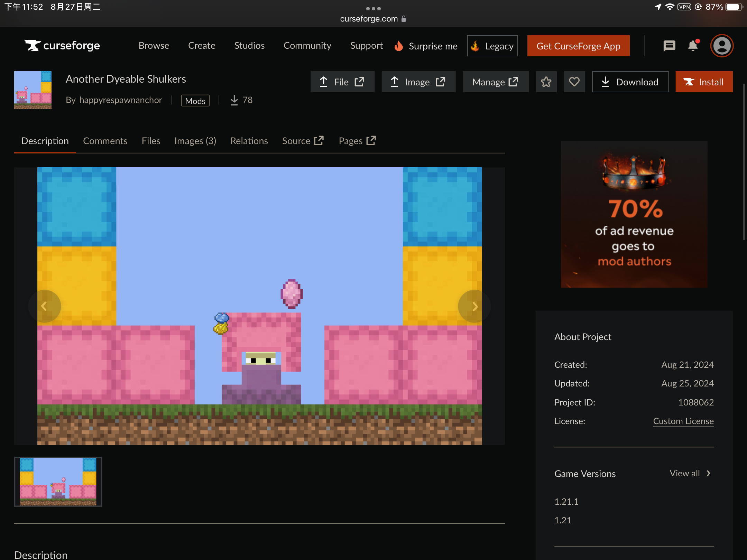The width and height of the screenshot is (747, 560).
Task: Click the Project ID 1088062
Action: click(696, 402)
